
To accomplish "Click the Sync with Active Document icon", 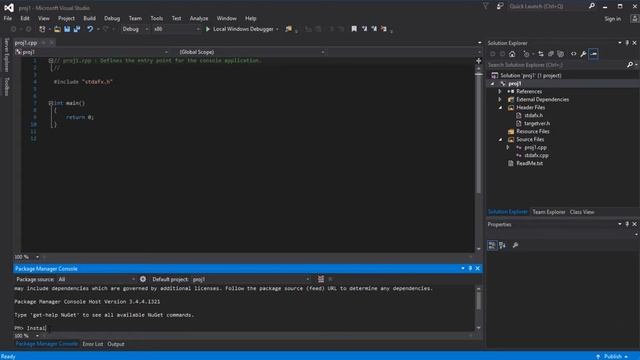I will click(541, 54).
